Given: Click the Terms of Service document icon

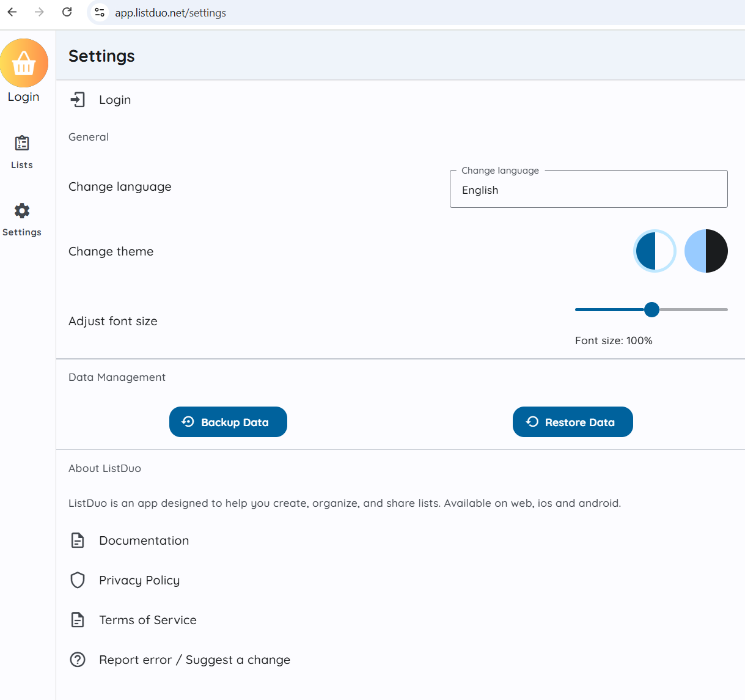Looking at the screenshot, I should (x=78, y=619).
